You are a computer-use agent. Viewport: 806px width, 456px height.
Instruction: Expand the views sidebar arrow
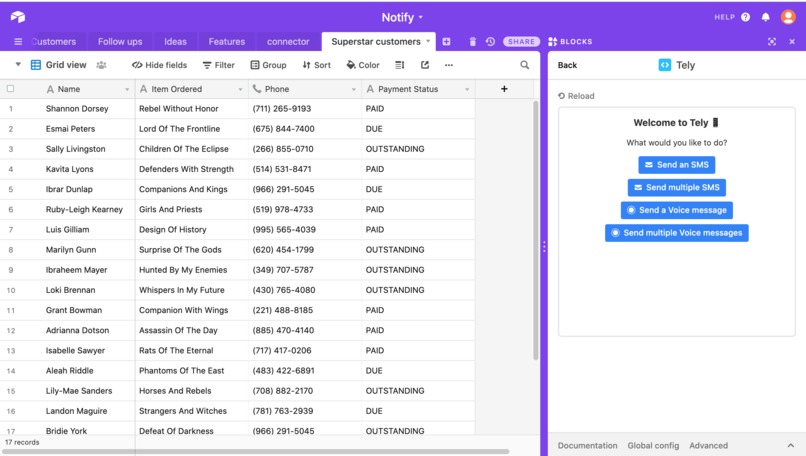tap(18, 65)
